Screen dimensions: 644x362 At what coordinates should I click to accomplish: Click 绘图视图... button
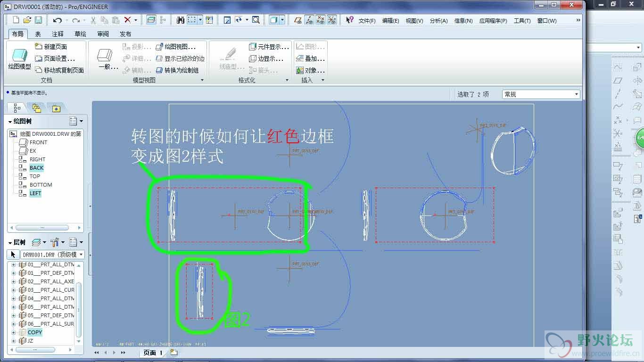click(175, 47)
